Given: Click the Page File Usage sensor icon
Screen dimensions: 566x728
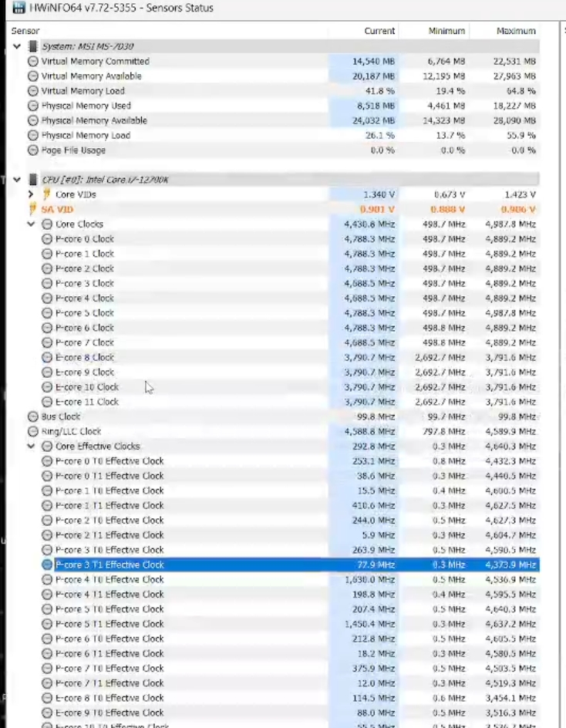Looking at the screenshot, I should tap(33, 150).
